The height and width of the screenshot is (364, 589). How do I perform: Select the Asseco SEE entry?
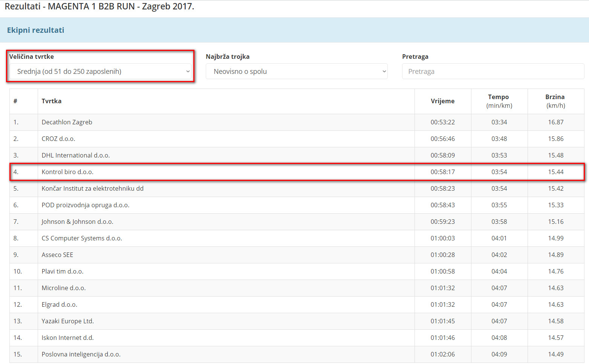58,255
